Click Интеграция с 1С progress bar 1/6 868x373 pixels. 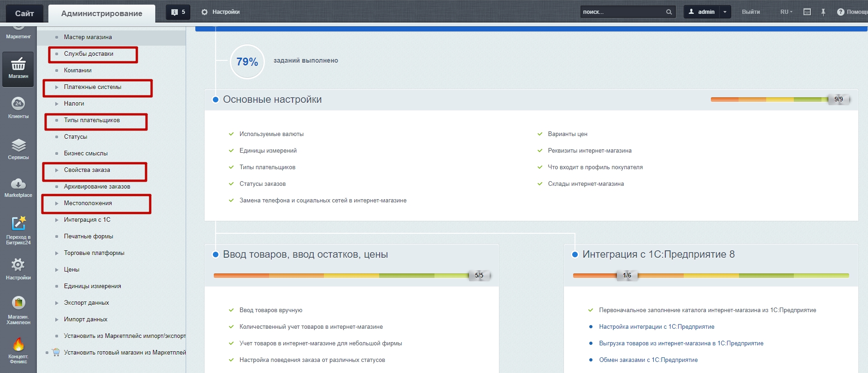711,276
